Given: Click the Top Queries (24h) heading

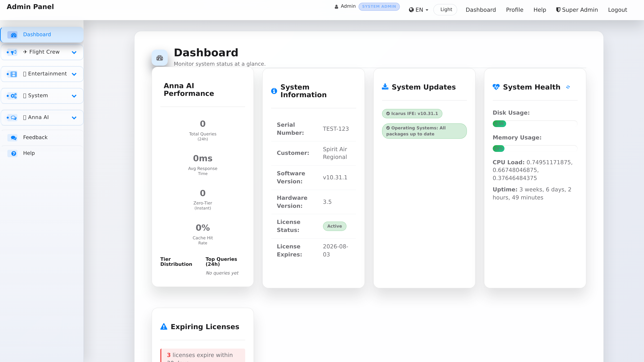Looking at the screenshot, I should (x=221, y=262).
